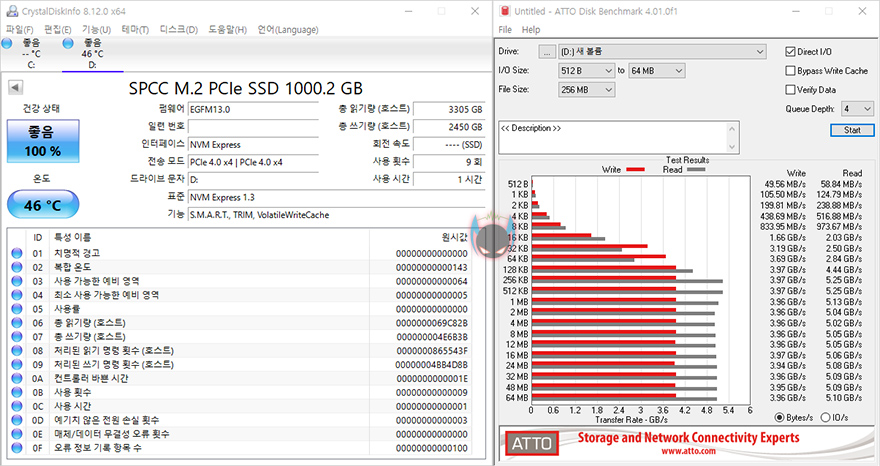The width and height of the screenshot is (880, 466).
Task: Open 디스크(D) menu
Action: (x=179, y=30)
